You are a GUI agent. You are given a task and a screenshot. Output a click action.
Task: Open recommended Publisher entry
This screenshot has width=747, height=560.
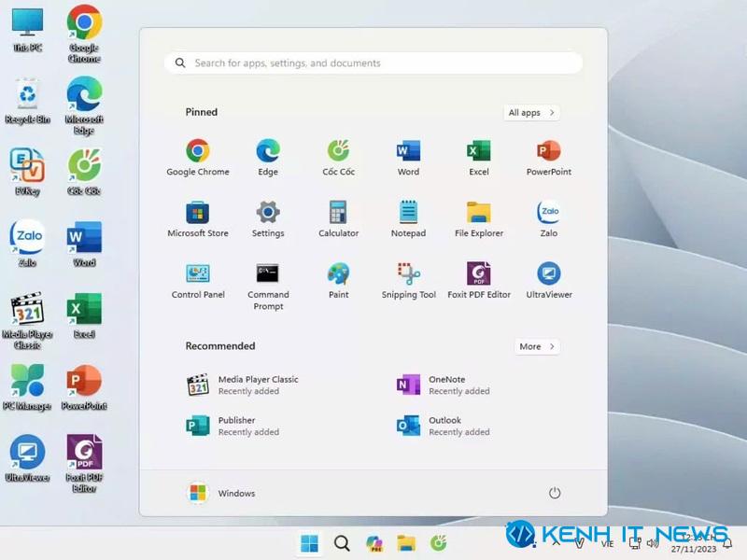pos(233,426)
